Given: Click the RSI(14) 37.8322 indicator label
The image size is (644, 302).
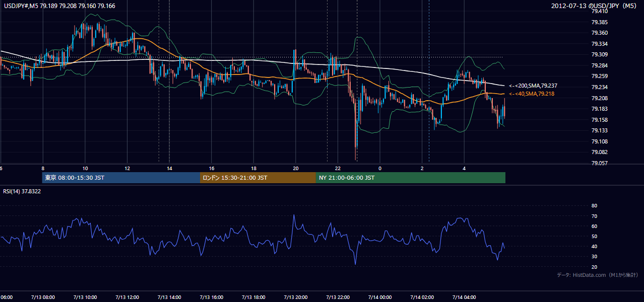Looking at the screenshot, I should pos(22,191).
